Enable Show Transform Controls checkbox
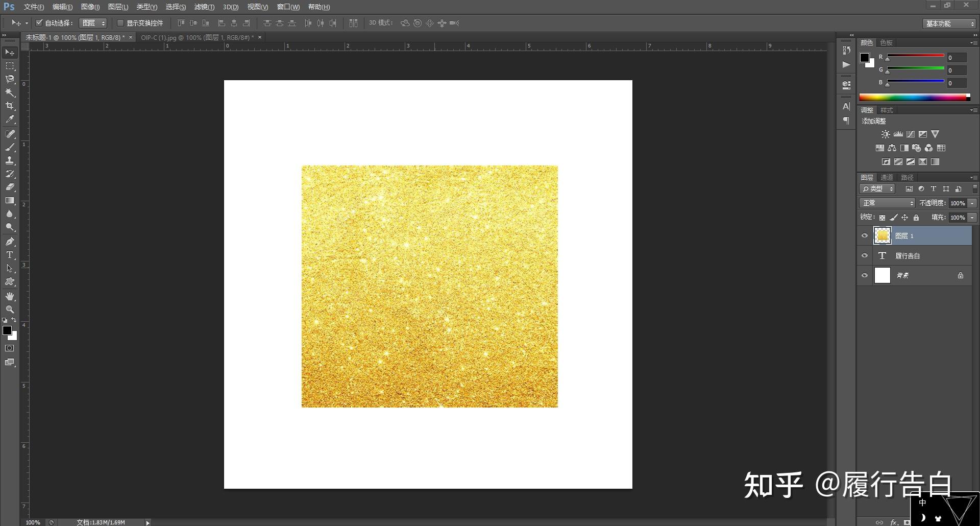This screenshot has height=526, width=980. pyautogui.click(x=120, y=23)
